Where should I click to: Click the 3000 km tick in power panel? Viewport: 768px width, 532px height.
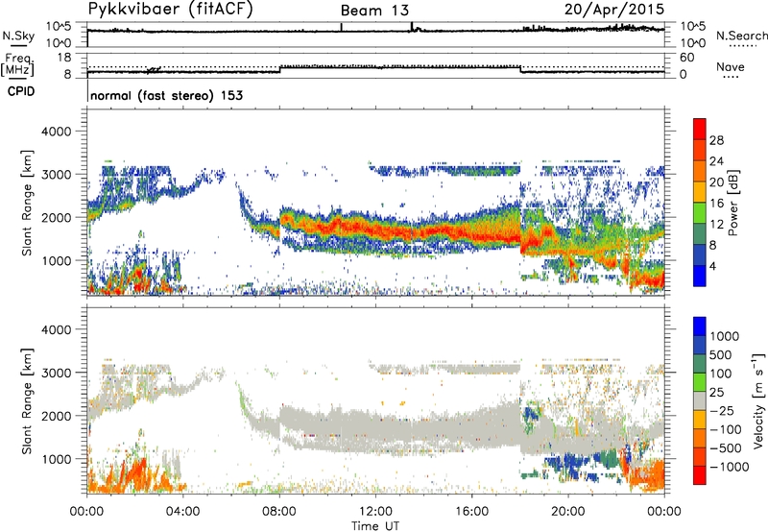point(56,175)
